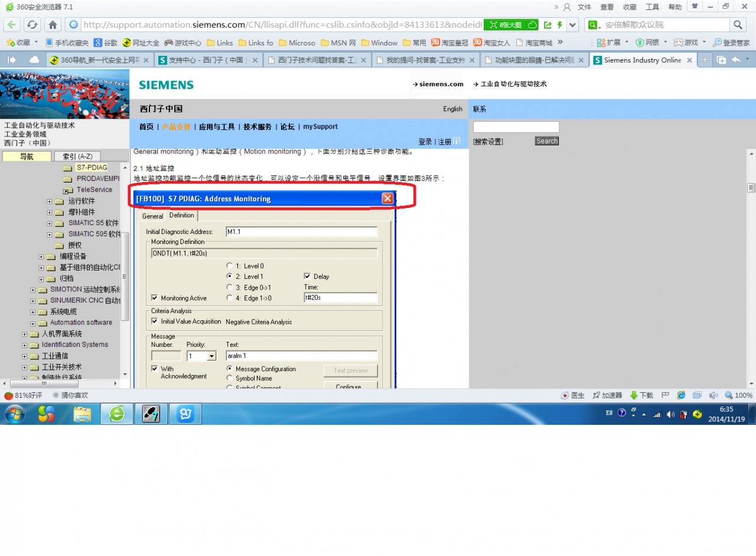The height and width of the screenshot is (556, 756).
Task: Toggle the Monitoring Active checkbox
Action: pos(155,298)
